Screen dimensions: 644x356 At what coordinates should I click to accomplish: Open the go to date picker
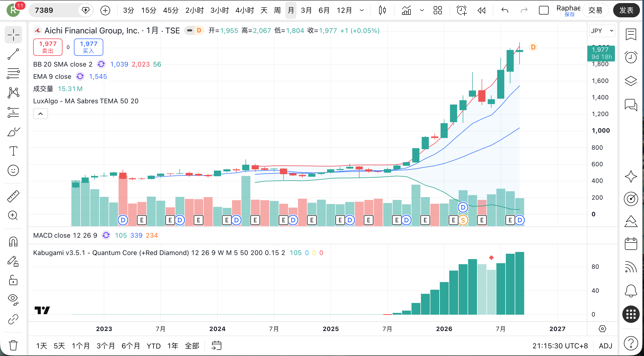(216, 346)
